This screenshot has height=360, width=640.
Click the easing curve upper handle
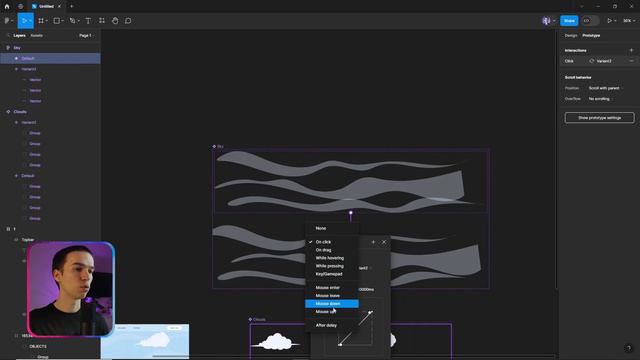coord(370,313)
